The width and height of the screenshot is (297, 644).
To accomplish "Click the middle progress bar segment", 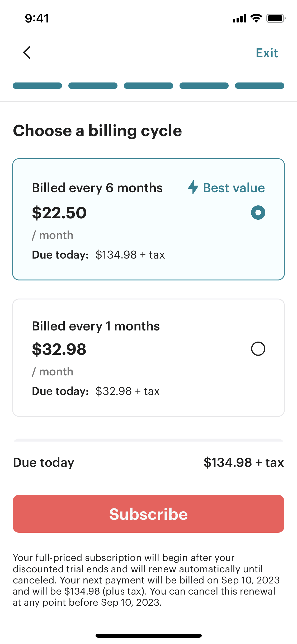I will point(148,86).
